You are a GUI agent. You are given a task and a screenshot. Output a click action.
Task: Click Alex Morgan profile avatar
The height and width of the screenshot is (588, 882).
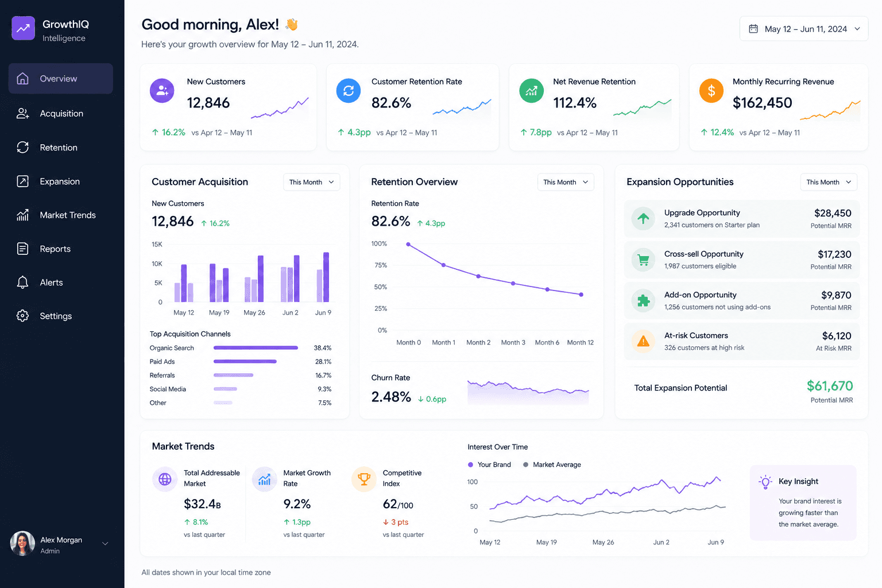tap(23, 544)
